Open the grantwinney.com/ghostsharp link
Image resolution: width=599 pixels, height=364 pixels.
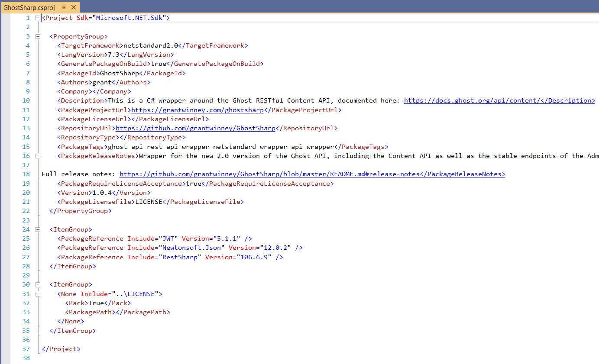click(x=197, y=110)
